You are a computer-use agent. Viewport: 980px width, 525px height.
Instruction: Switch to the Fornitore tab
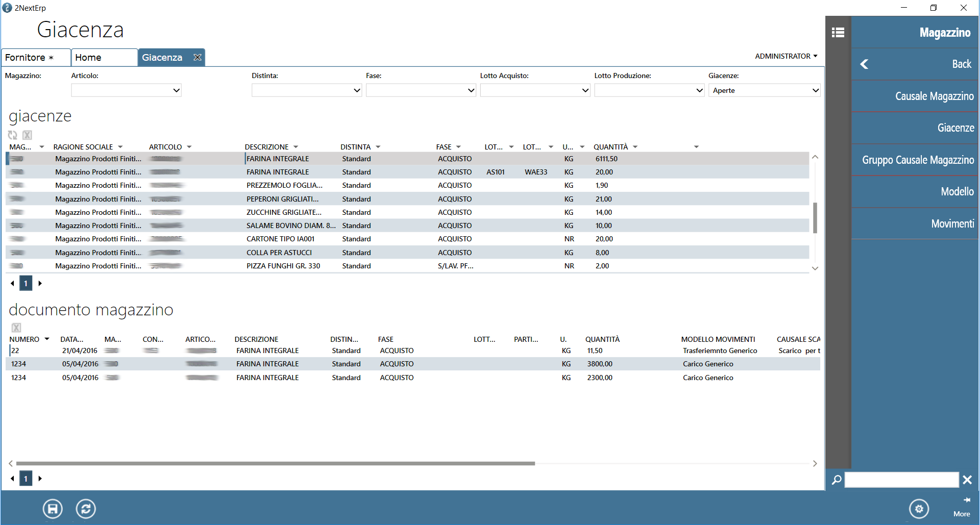click(x=36, y=58)
